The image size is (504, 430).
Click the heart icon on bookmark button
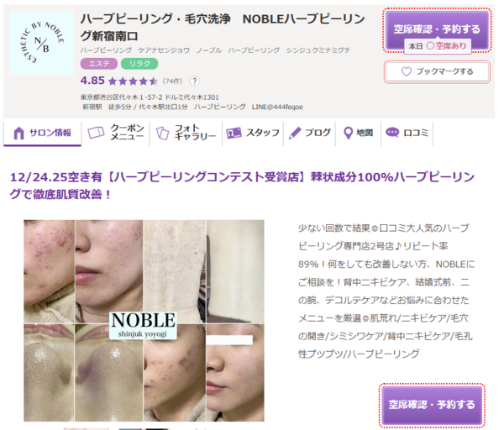coord(407,71)
